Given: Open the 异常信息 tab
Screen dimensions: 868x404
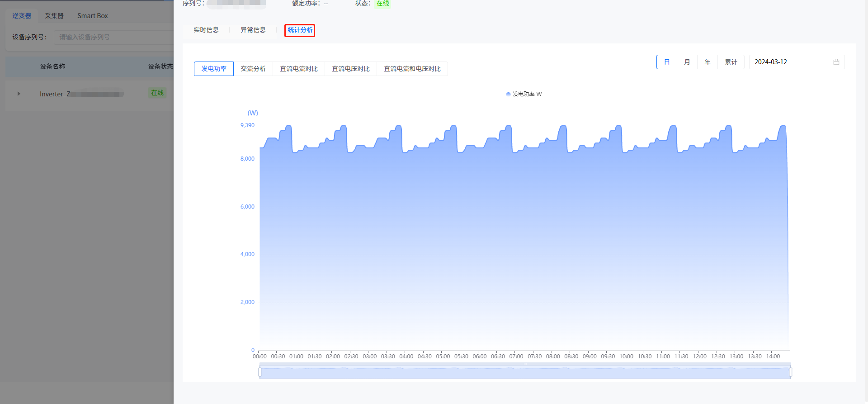Looking at the screenshot, I should click(x=253, y=30).
